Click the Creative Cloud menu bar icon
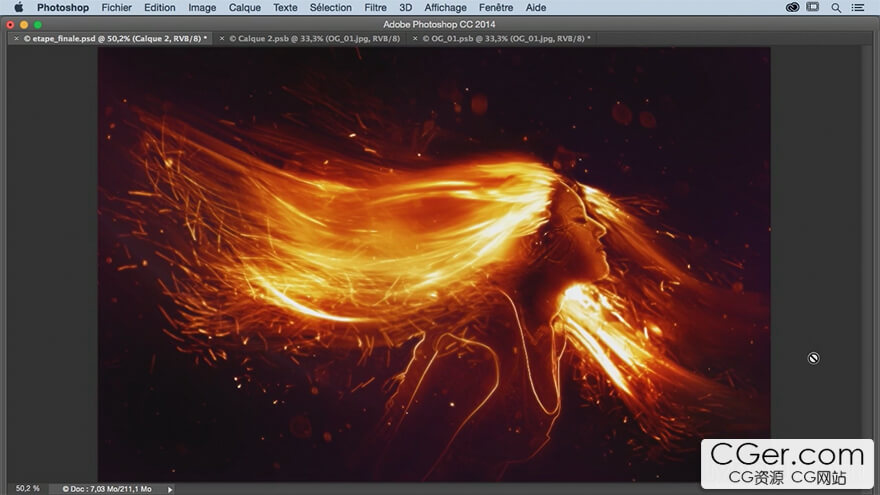880x495 pixels. click(792, 7)
